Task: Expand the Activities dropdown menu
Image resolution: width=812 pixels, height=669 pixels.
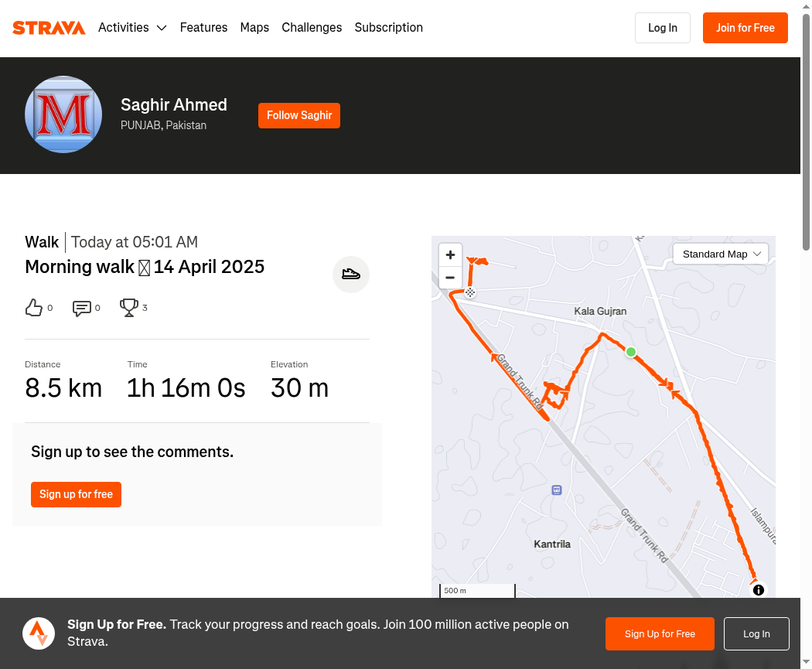Action: coord(132,27)
